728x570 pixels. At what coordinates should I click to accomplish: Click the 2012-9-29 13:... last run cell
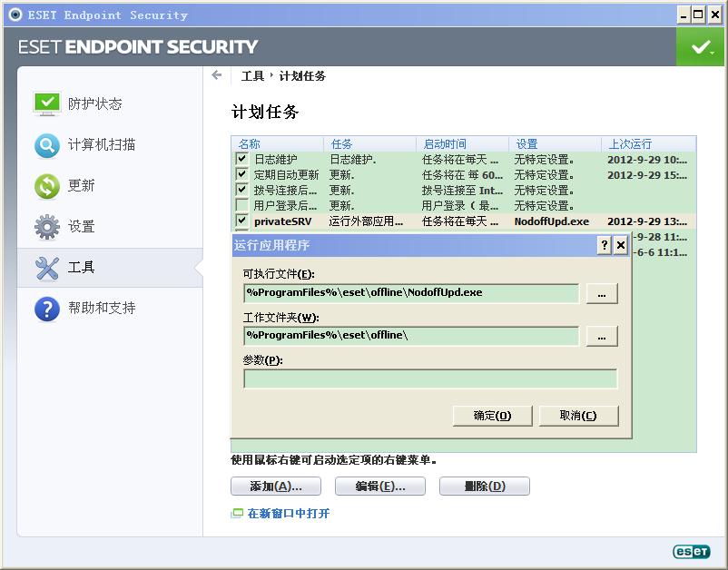(647, 221)
